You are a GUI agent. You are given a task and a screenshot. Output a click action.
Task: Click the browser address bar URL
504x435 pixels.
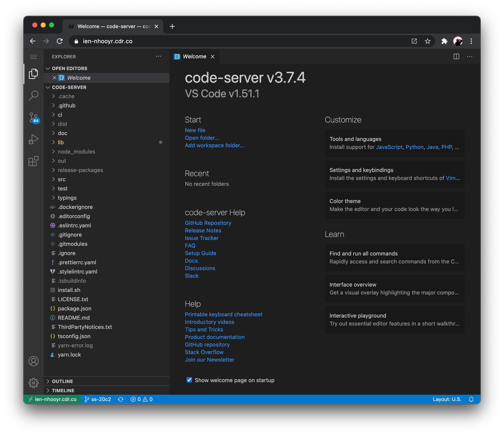[108, 41]
